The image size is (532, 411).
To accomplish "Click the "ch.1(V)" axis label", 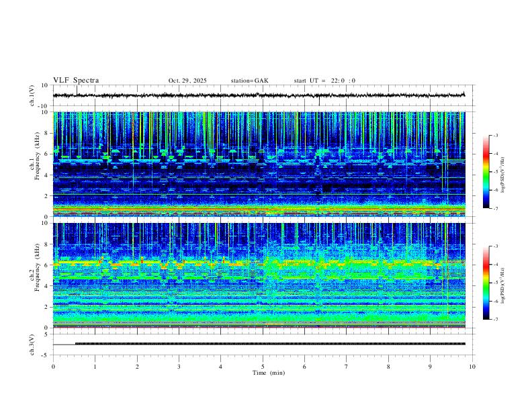I will pyautogui.click(x=32, y=95).
